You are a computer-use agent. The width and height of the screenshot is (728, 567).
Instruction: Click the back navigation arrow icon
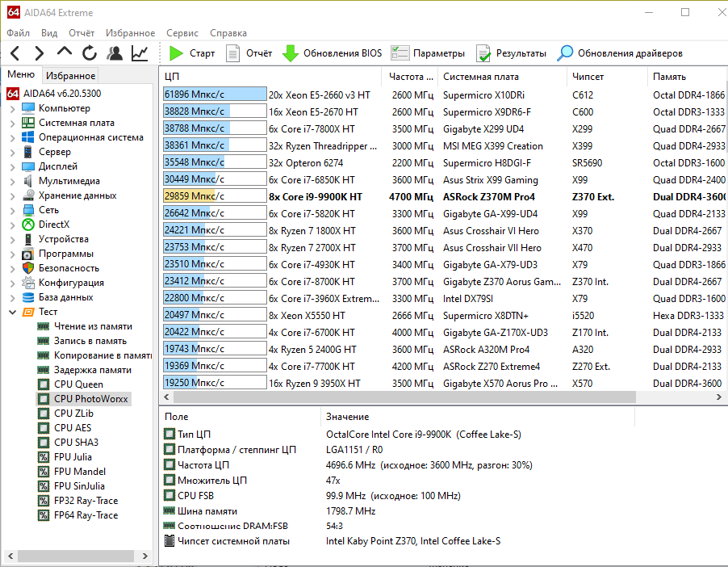pyautogui.click(x=16, y=53)
